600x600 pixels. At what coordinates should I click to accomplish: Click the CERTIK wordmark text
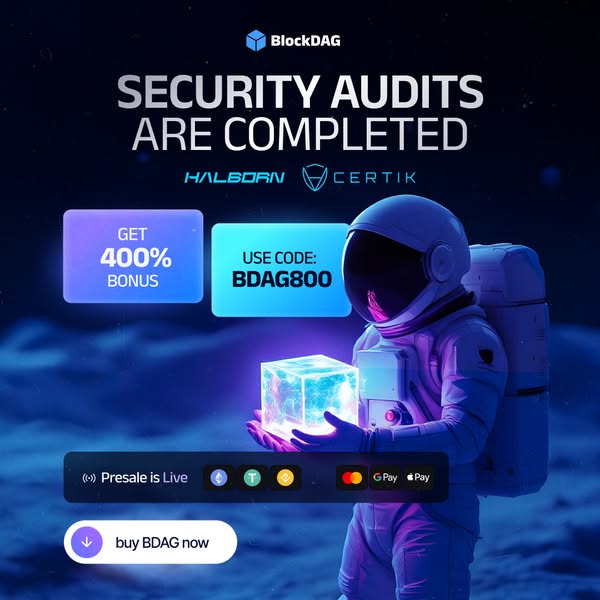[374, 178]
